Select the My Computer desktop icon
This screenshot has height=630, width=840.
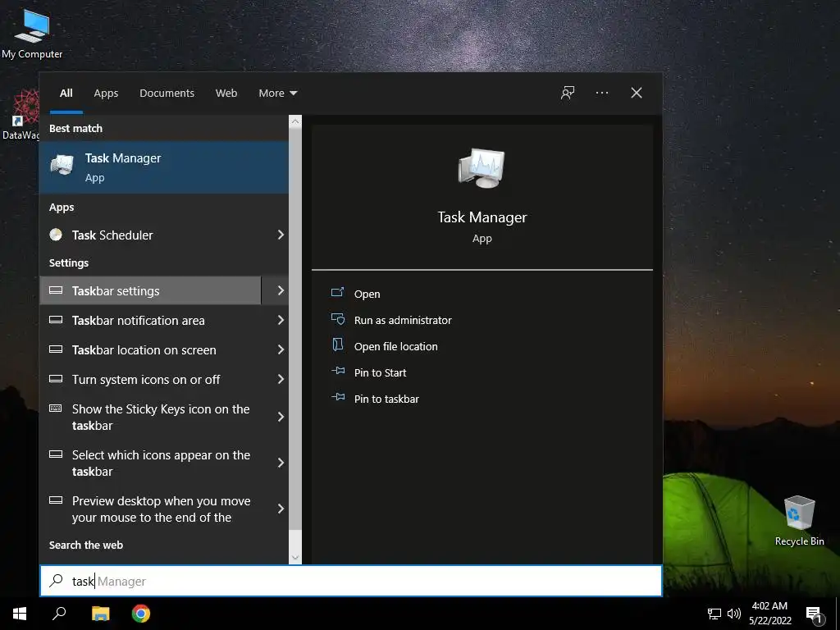tap(32, 33)
